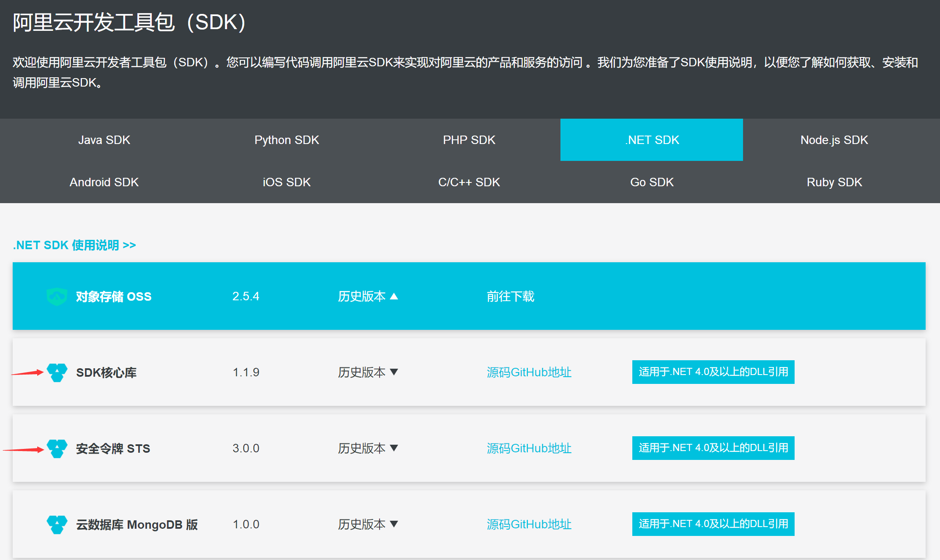Open the iOS SDK tab
This screenshot has height=560, width=940.
[x=287, y=182]
